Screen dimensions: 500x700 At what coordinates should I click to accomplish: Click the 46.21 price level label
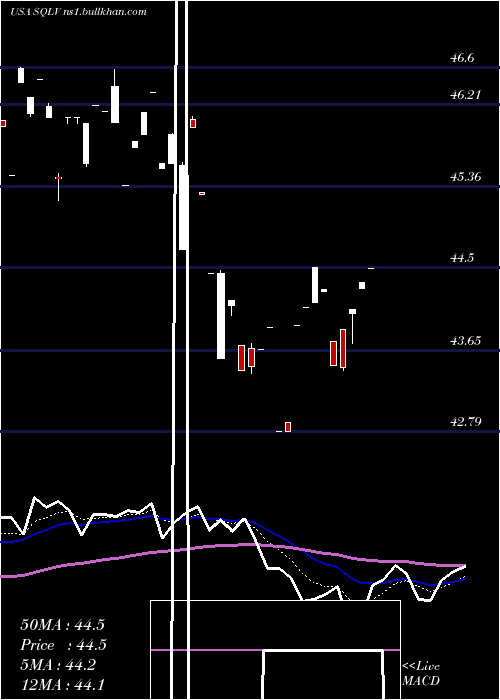point(466,95)
